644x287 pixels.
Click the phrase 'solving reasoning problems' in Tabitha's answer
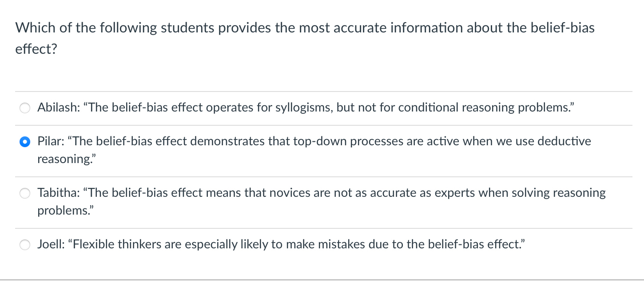click(x=555, y=193)
